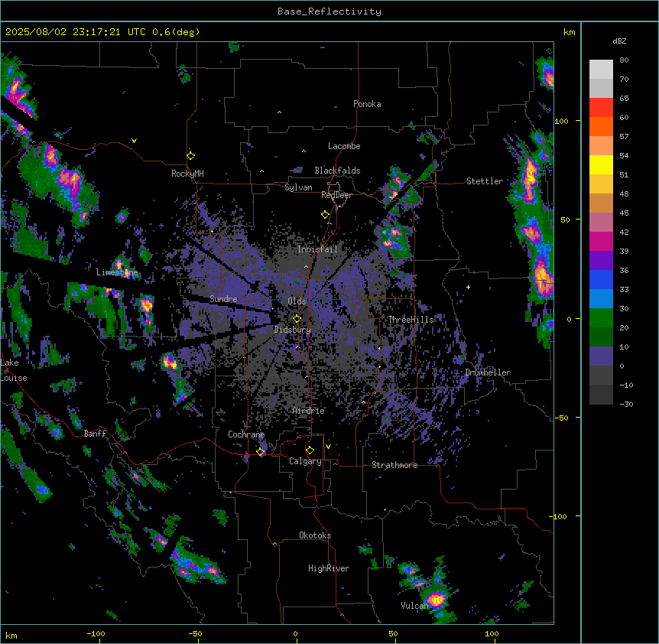Click the Didsbury town label
The height and width of the screenshot is (644, 659).
point(293,330)
